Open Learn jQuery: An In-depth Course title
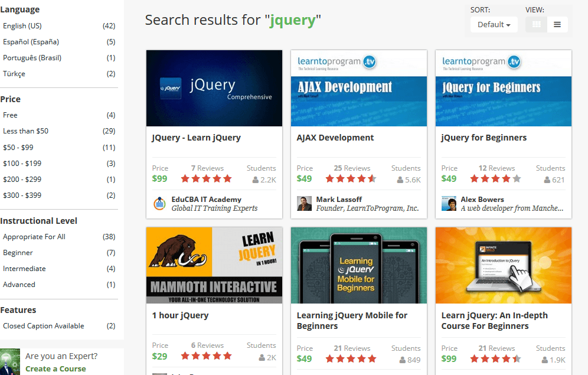The width and height of the screenshot is (588, 375). pos(495,321)
